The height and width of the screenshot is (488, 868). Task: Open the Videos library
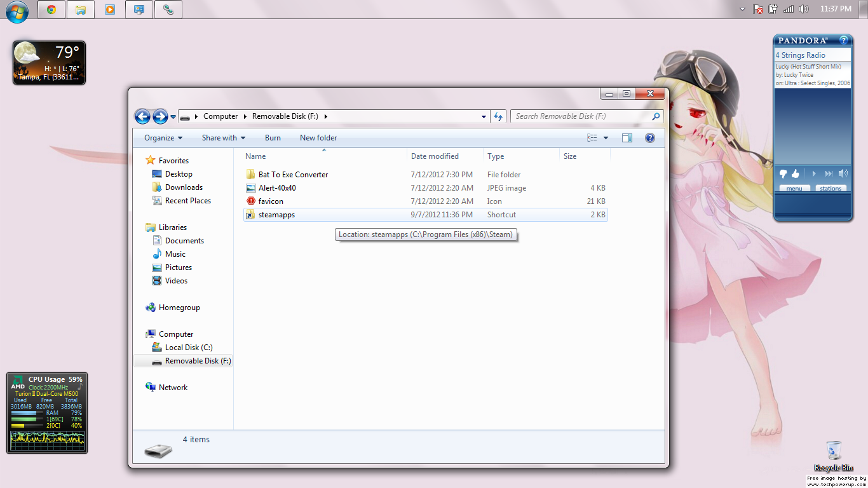pos(176,281)
